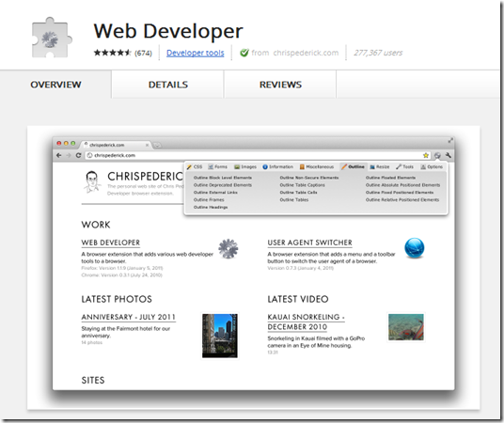Choose Outline Table Captions
Viewport: 504px width, 423px height.
302,185
